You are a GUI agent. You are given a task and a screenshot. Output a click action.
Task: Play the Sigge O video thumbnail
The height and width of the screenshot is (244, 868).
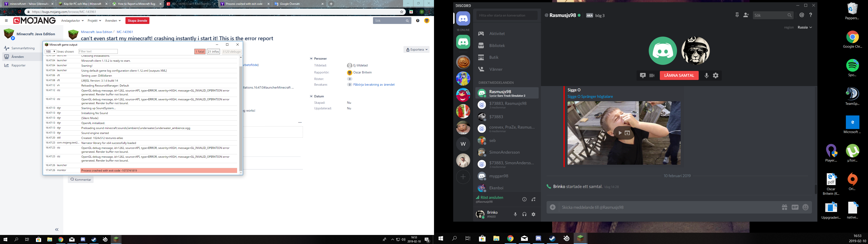620,133
